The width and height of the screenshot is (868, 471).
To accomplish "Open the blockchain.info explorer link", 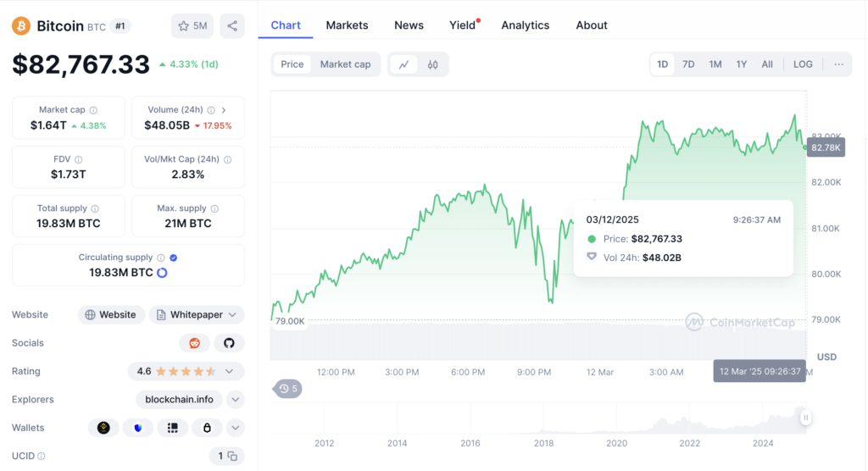I will tap(180, 400).
